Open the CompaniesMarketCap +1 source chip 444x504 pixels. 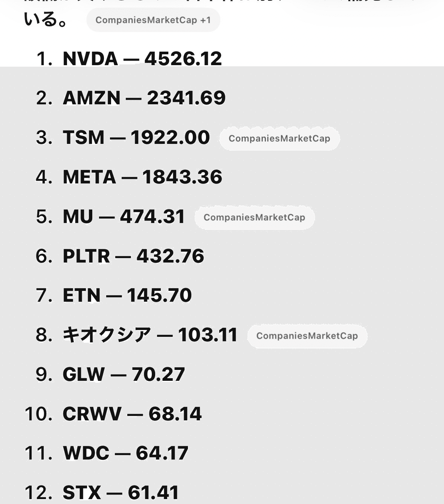[153, 20]
